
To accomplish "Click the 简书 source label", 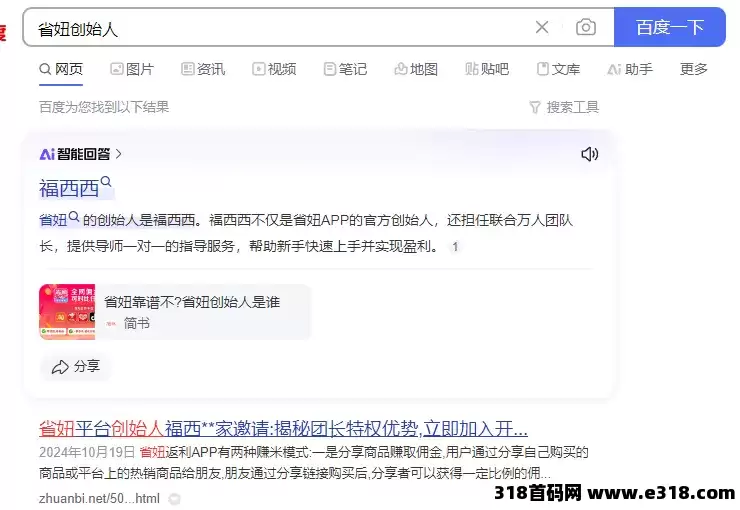I will pos(137,323).
